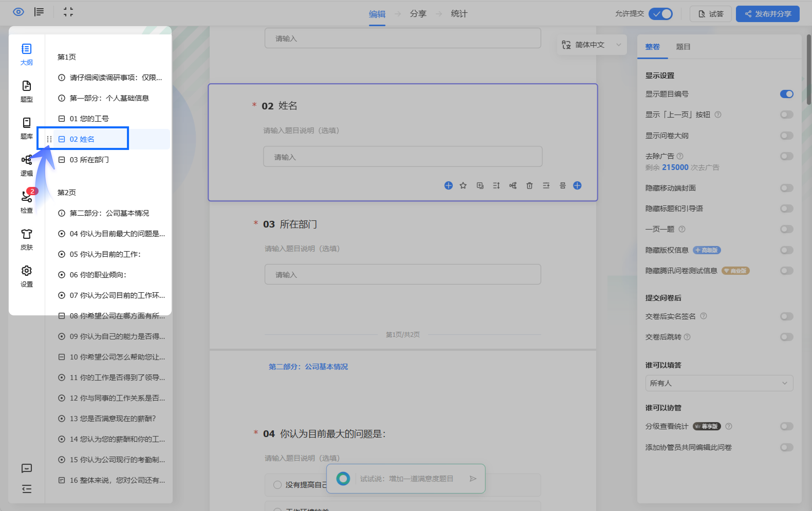
Task: Select the 没有提高自己 radio option
Action: pos(277,485)
